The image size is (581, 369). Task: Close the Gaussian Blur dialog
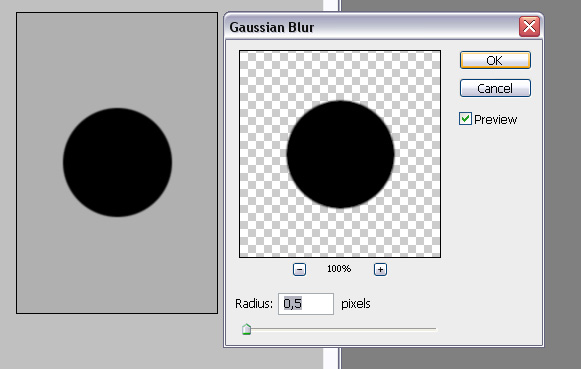click(x=529, y=27)
